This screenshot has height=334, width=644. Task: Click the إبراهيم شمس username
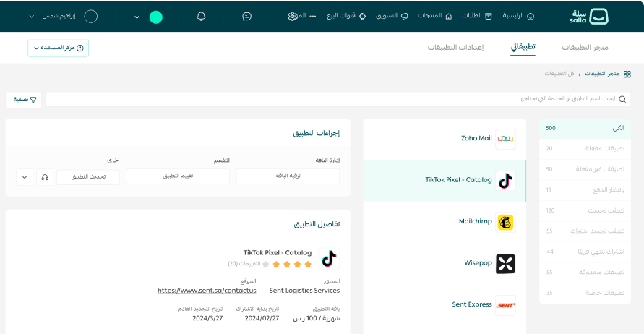(59, 16)
